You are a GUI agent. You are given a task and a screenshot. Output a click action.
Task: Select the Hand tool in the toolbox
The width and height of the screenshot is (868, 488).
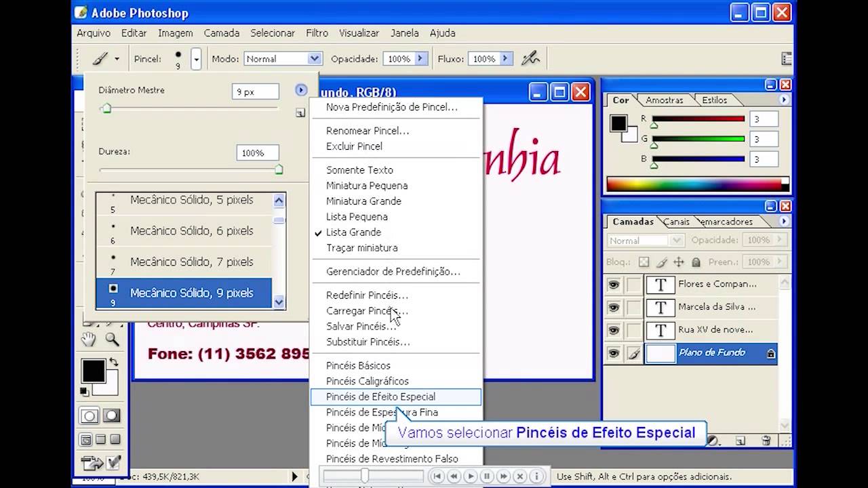tap(89, 340)
